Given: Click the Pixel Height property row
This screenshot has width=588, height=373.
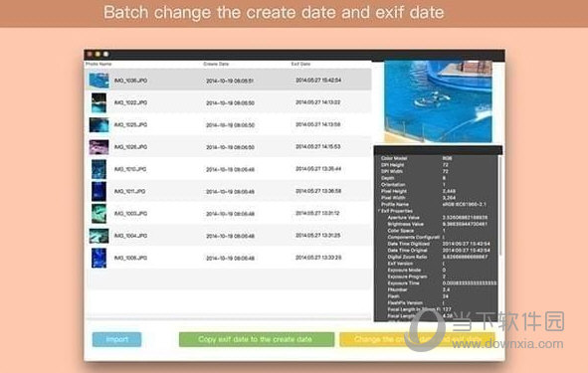Looking at the screenshot, I should (438, 191).
